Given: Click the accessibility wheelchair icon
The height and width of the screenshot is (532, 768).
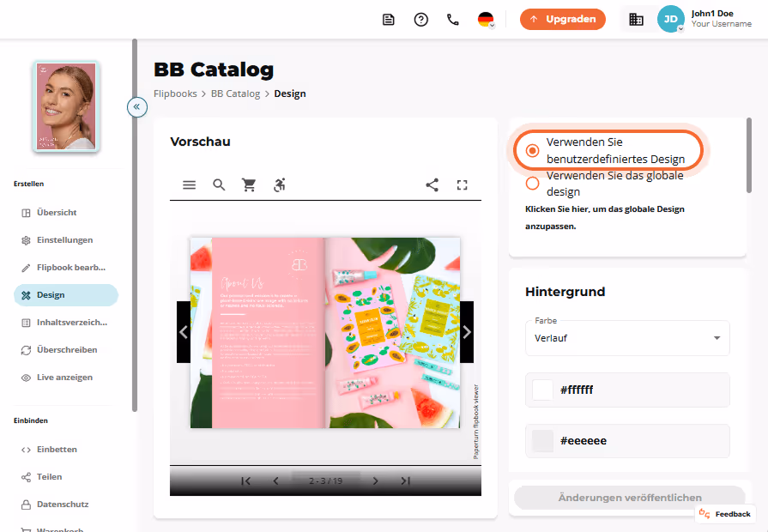Looking at the screenshot, I should tap(279, 184).
